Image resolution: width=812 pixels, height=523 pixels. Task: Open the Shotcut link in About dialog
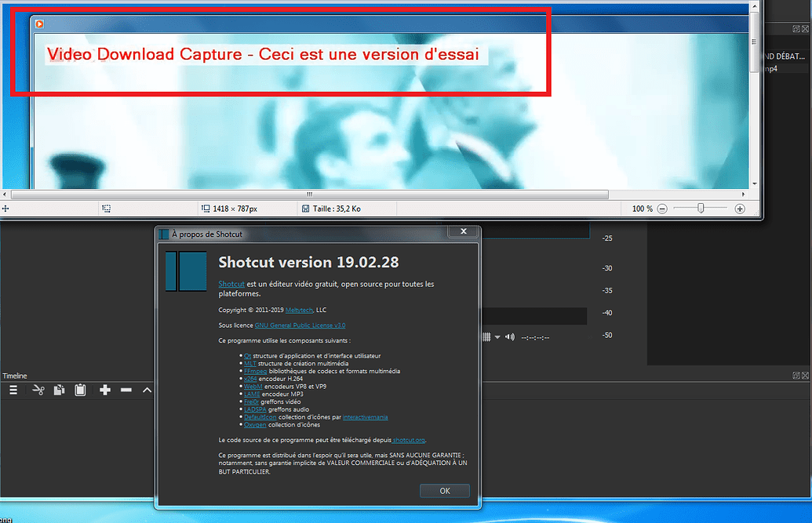coord(231,284)
